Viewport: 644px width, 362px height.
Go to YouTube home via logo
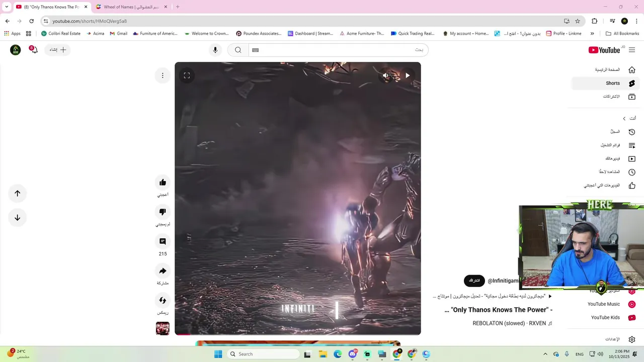pos(604,50)
